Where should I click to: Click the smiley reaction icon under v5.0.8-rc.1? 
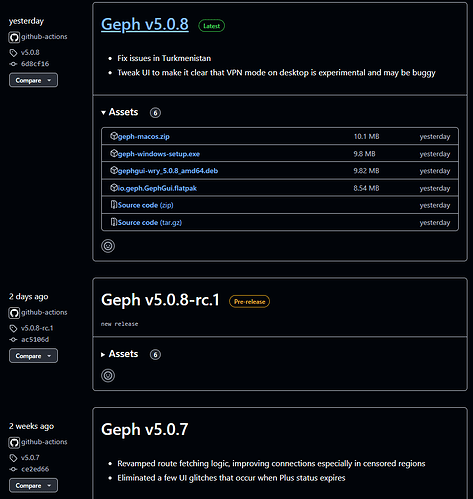[x=108, y=376]
